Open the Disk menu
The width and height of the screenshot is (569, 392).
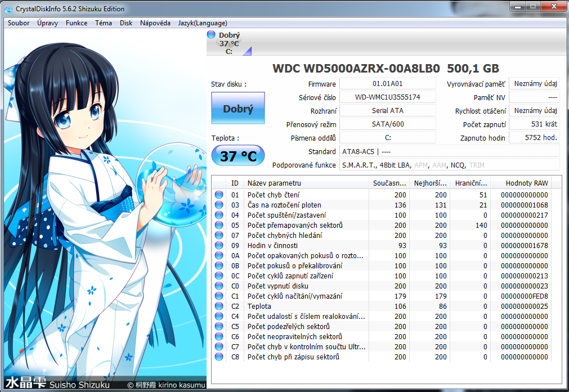pyautogui.click(x=126, y=23)
